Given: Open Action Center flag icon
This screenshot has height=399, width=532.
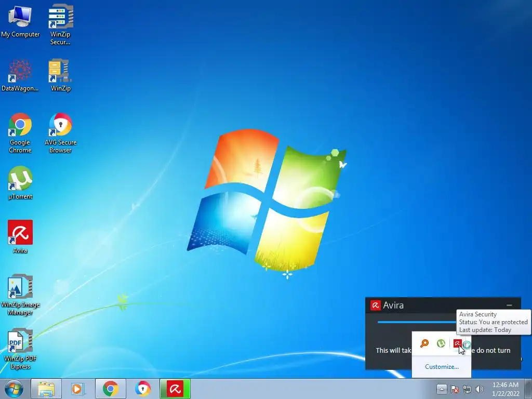Looking at the screenshot, I should (455, 389).
